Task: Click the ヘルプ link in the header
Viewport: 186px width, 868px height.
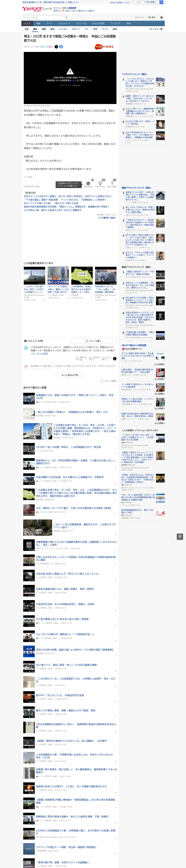Action: tap(127, 2)
